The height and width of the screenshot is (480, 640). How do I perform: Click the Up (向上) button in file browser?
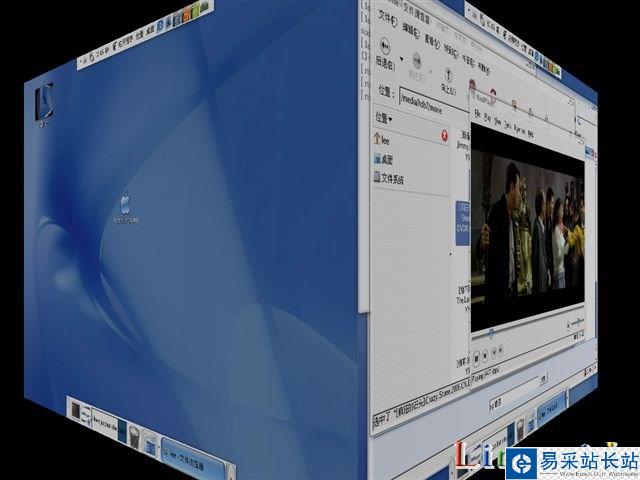point(448,80)
